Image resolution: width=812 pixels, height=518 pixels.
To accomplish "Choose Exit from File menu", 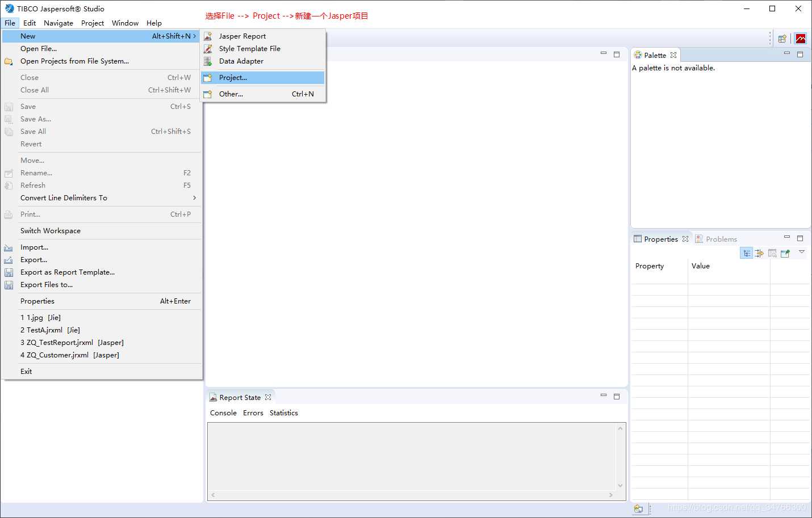I will pos(102,372).
